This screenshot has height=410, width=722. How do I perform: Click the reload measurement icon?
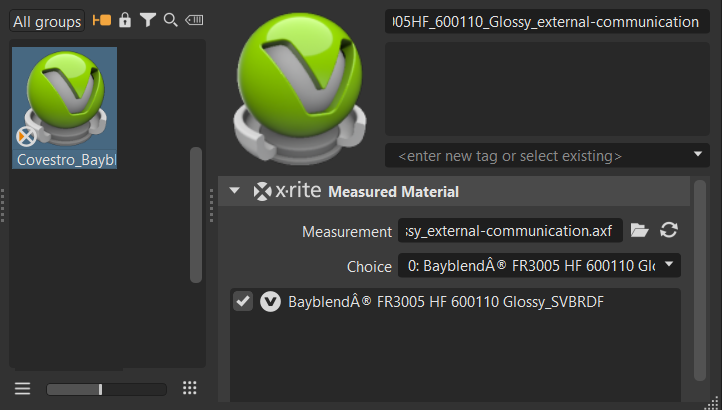(x=669, y=229)
